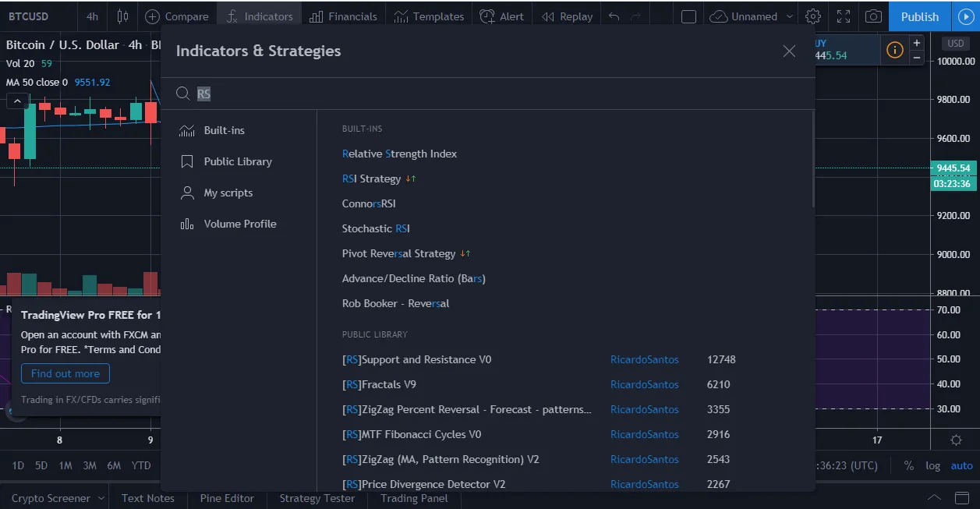The width and height of the screenshot is (980, 509).
Task: Open the Pine Editor tab
Action: coord(227,498)
